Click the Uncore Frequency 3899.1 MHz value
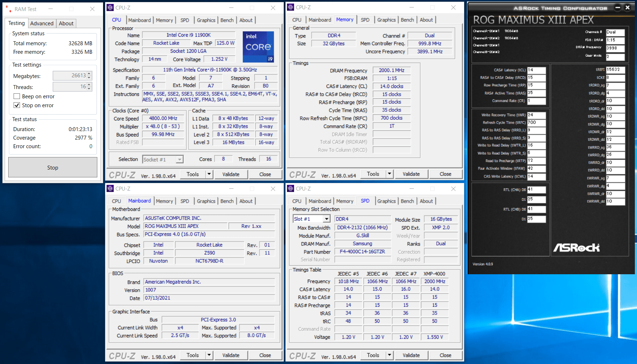 click(430, 52)
